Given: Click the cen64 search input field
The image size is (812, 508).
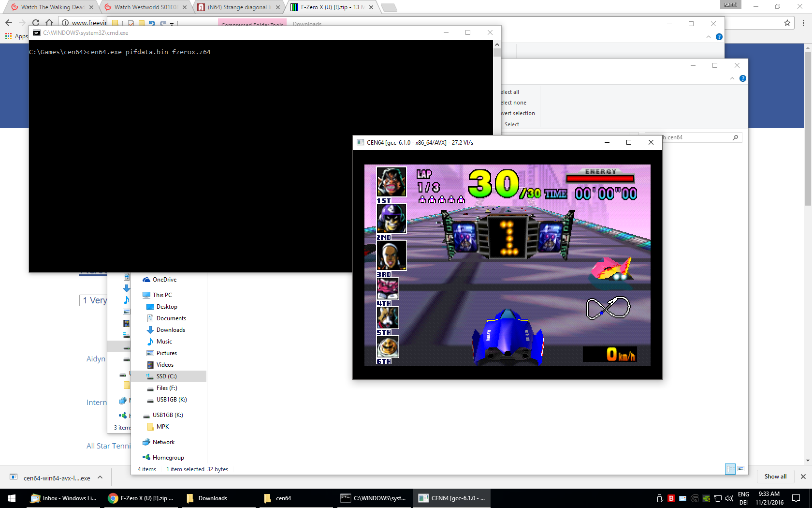Looking at the screenshot, I should (693, 137).
